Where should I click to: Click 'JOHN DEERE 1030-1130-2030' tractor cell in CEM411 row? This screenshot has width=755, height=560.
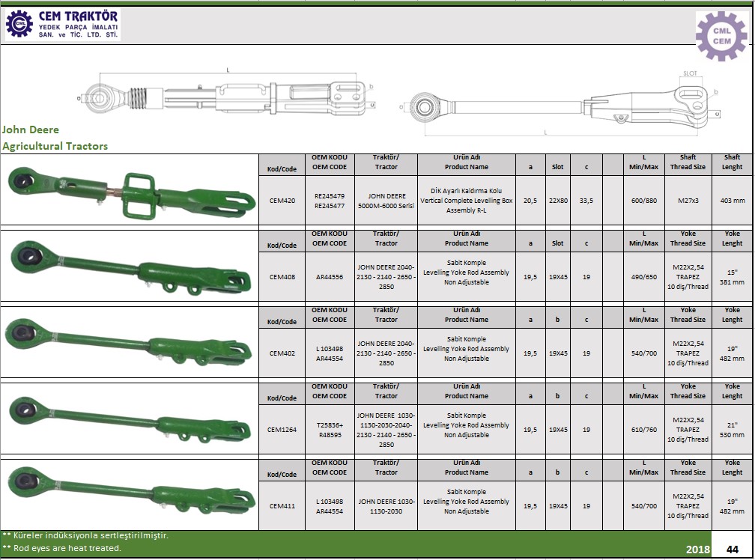pyautogui.click(x=386, y=506)
